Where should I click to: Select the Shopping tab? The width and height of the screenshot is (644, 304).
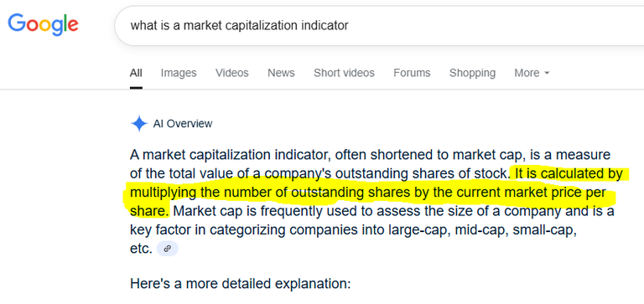[472, 73]
